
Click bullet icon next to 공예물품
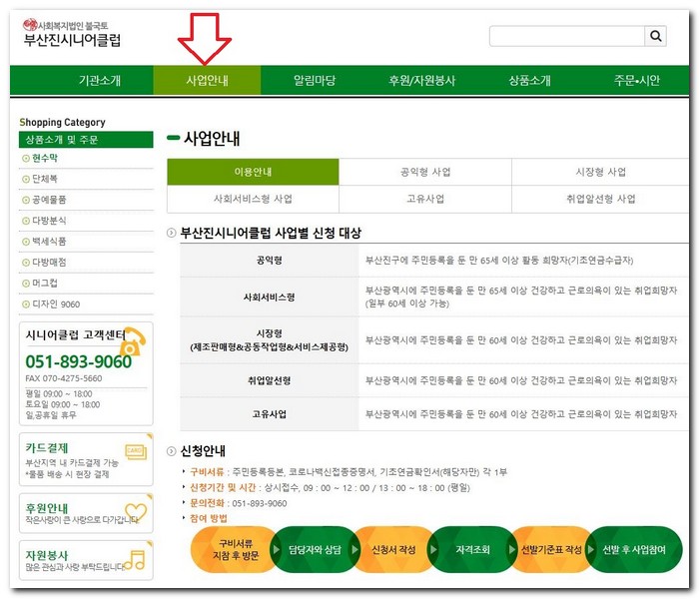click(x=26, y=200)
